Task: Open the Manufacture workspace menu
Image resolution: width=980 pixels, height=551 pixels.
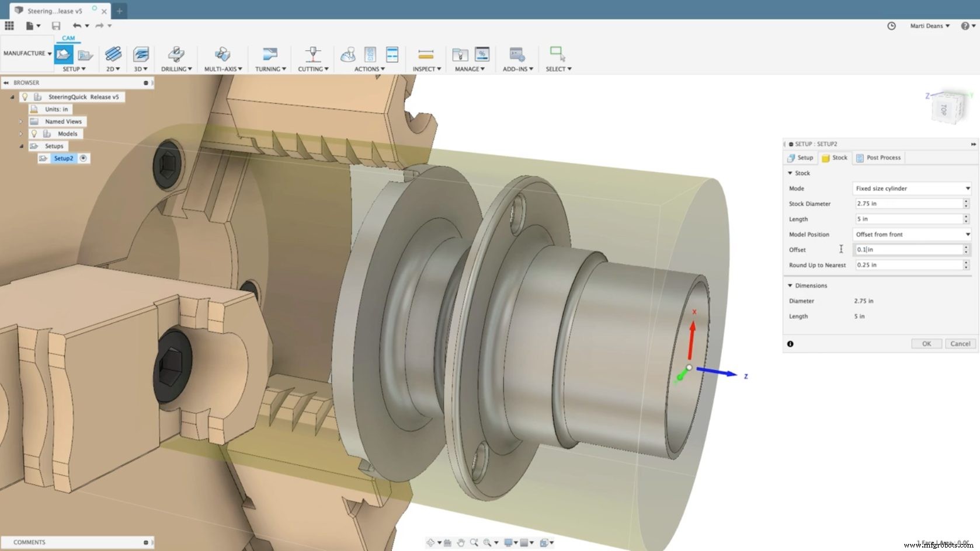Action: coord(26,53)
